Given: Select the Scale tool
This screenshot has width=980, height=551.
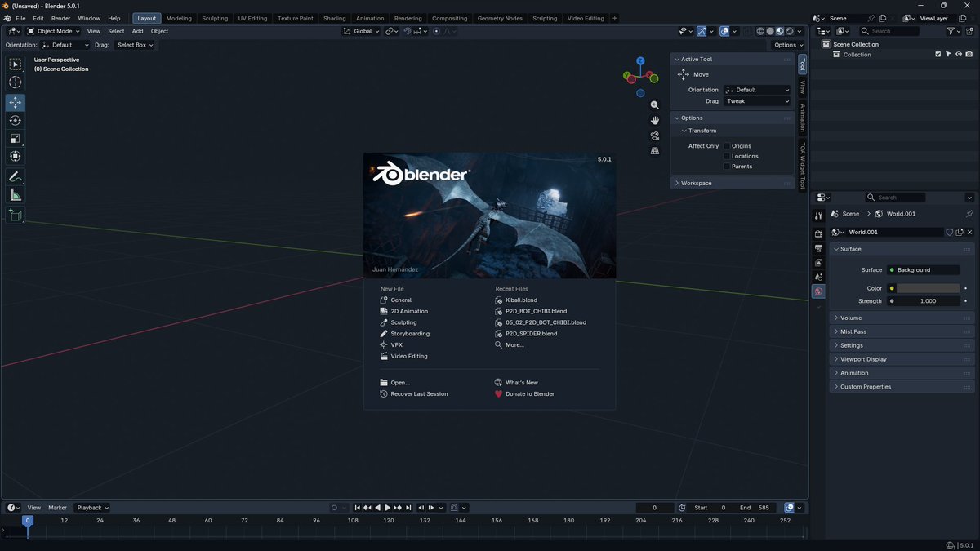Looking at the screenshot, I should pyautogui.click(x=15, y=139).
